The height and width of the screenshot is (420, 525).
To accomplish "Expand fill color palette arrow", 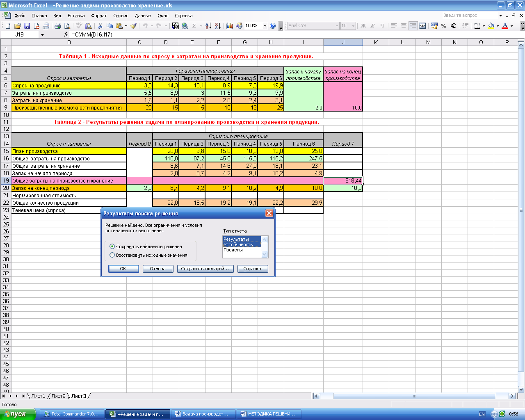I will click(x=498, y=26).
